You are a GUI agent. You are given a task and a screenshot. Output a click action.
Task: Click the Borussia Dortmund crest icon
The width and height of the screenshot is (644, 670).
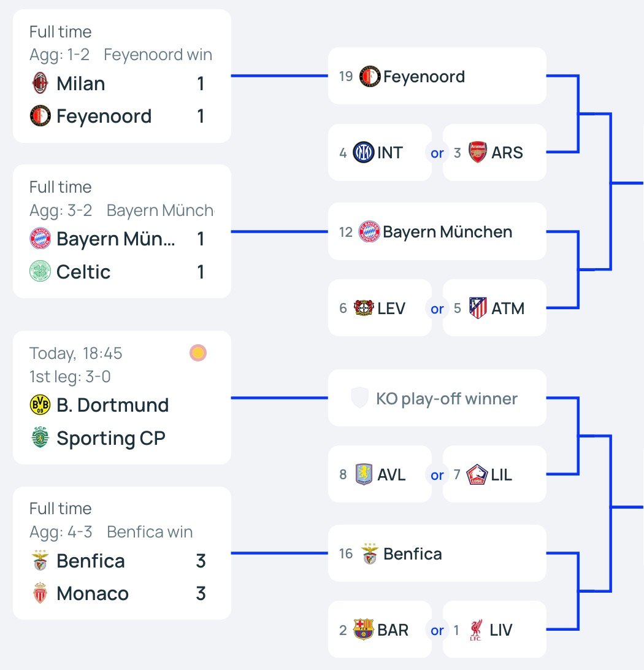(40, 405)
